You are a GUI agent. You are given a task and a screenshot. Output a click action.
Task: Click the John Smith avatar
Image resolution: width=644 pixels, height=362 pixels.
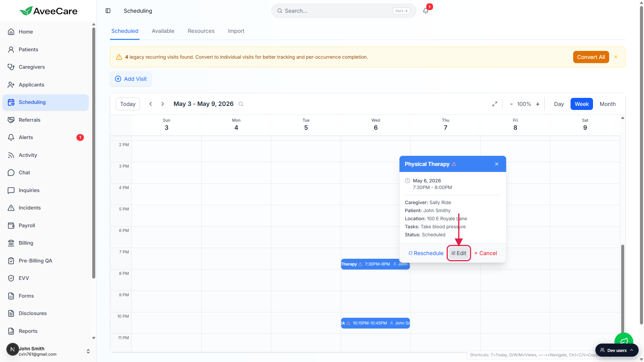[12, 350]
